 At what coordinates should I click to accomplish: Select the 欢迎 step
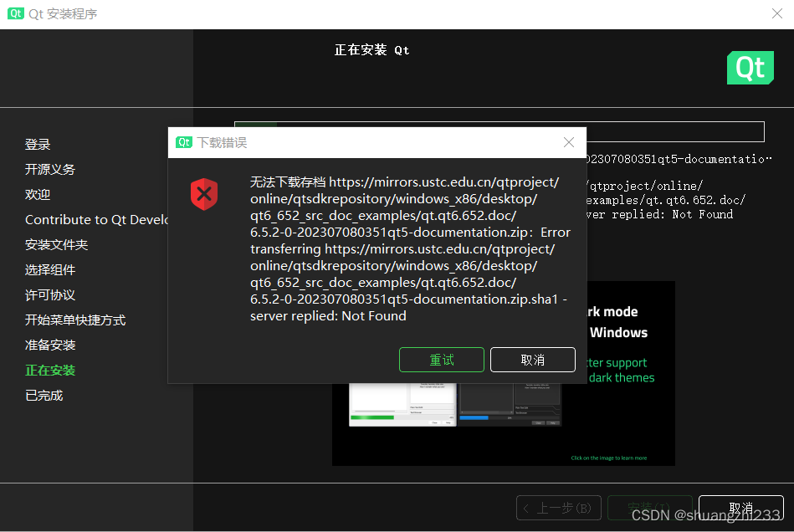pos(38,194)
